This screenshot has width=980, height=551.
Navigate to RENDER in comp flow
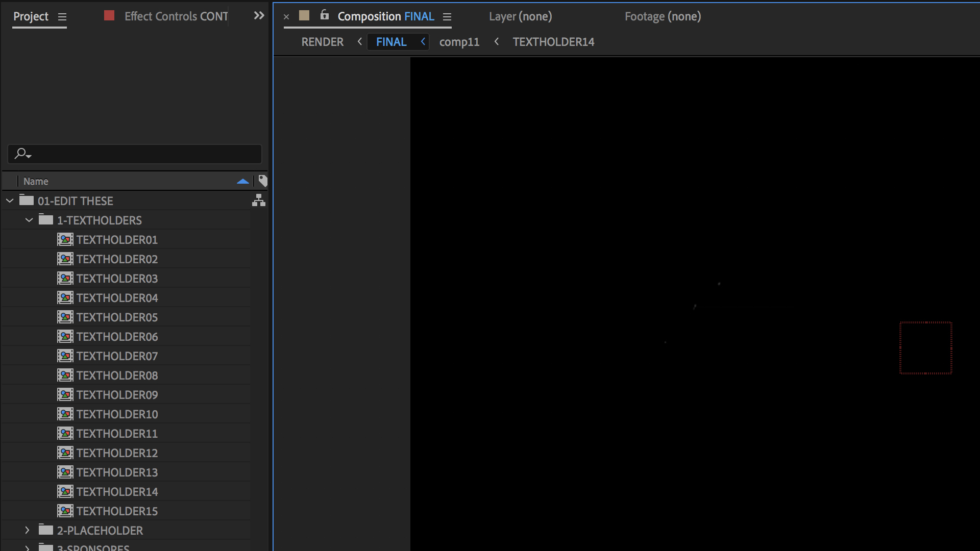click(x=322, y=42)
